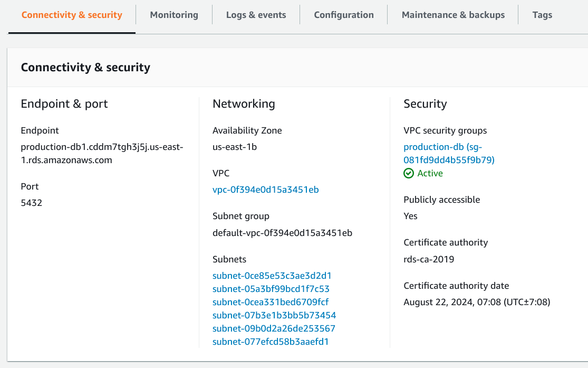Click the RDS endpoint hostname text
This screenshot has width=588, height=368.
pos(102,153)
